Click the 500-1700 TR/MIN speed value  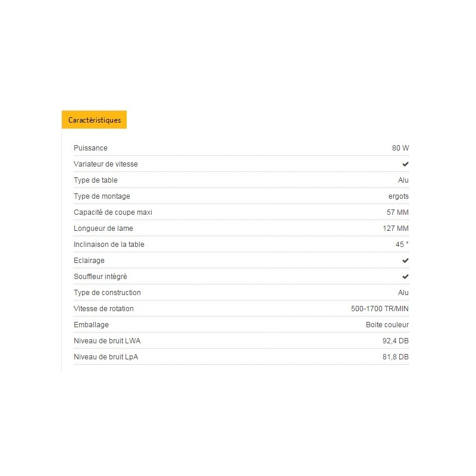[380, 308]
